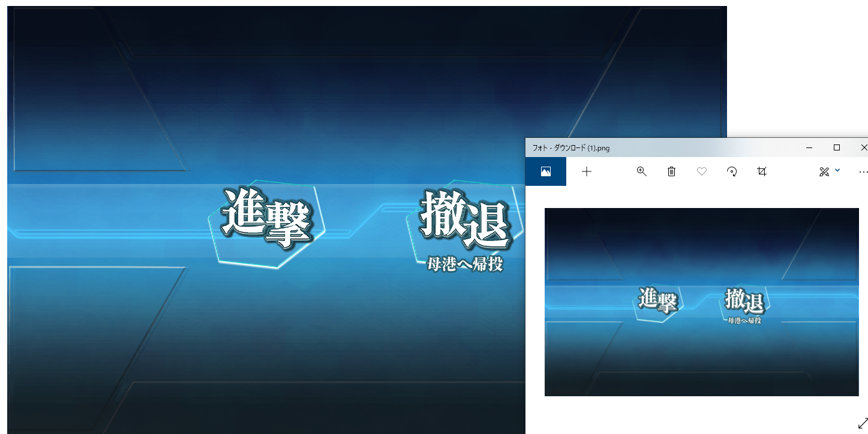Delete the image with the trash icon

click(671, 171)
